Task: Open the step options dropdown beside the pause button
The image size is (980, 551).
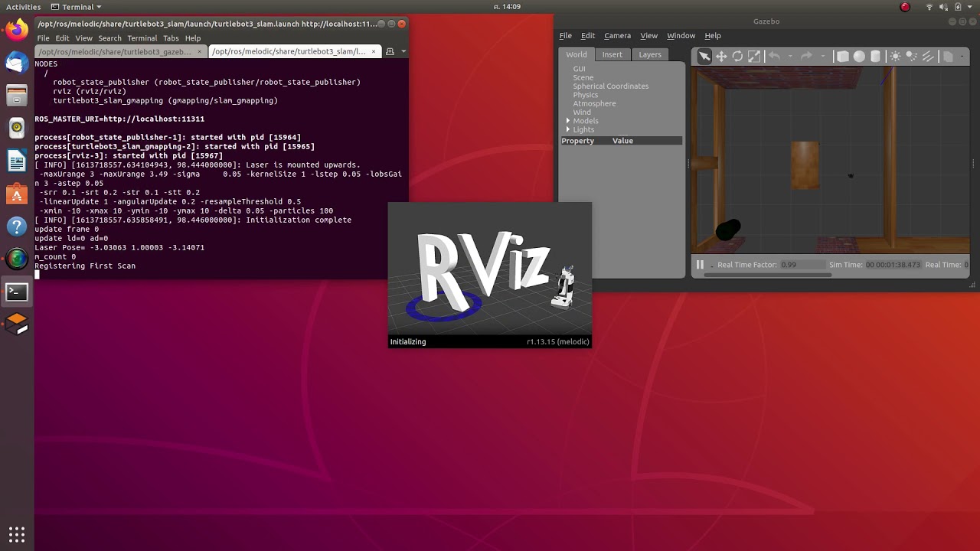Action: (712, 265)
